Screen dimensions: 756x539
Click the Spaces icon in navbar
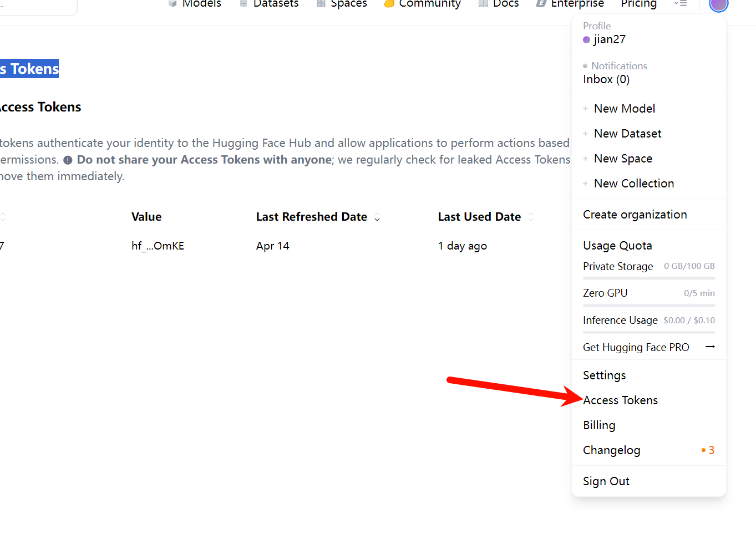click(321, 3)
